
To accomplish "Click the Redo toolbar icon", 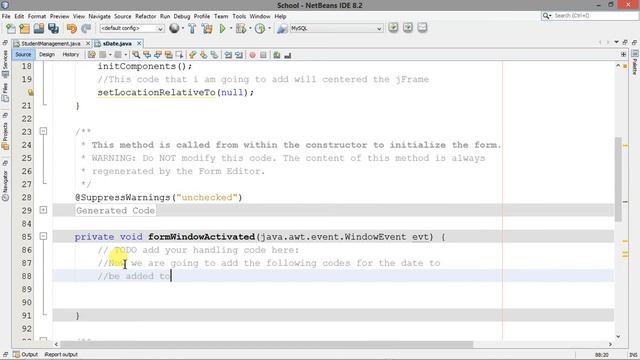I will (86, 29).
